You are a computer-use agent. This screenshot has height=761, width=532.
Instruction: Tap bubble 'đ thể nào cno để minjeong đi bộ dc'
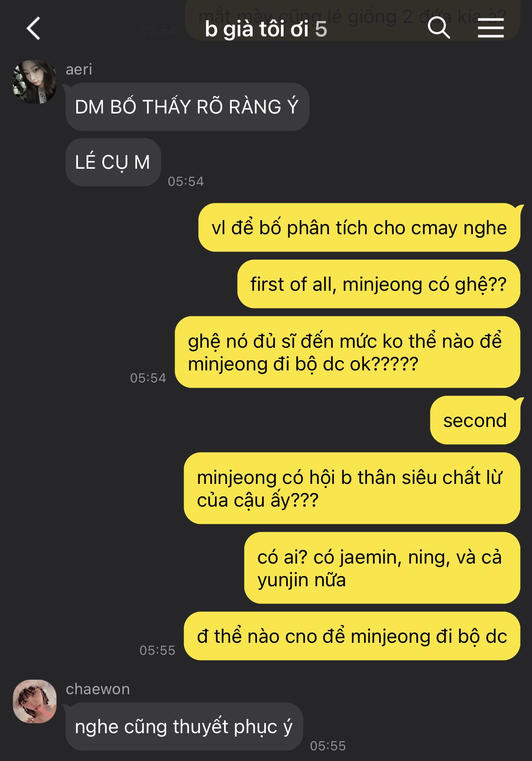tap(352, 636)
